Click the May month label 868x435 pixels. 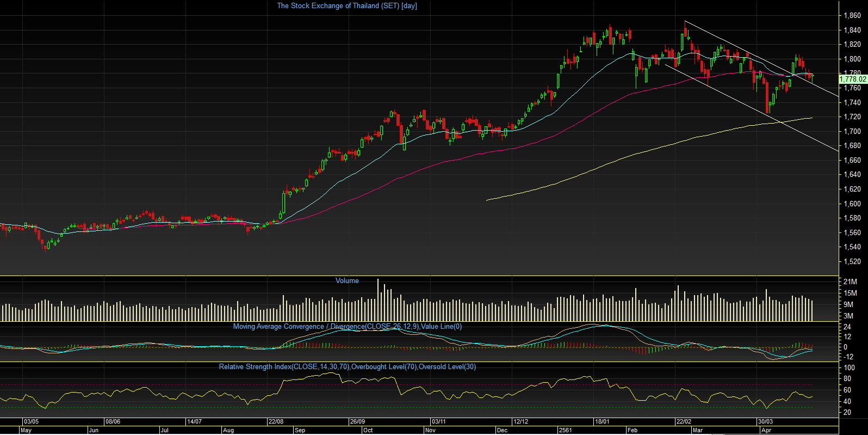coord(26,431)
